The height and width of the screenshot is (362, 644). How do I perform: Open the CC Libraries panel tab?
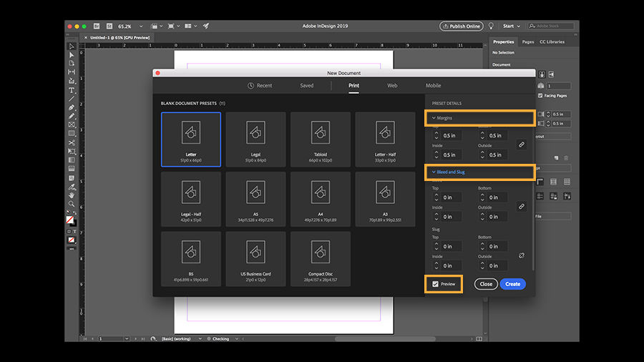click(x=552, y=42)
